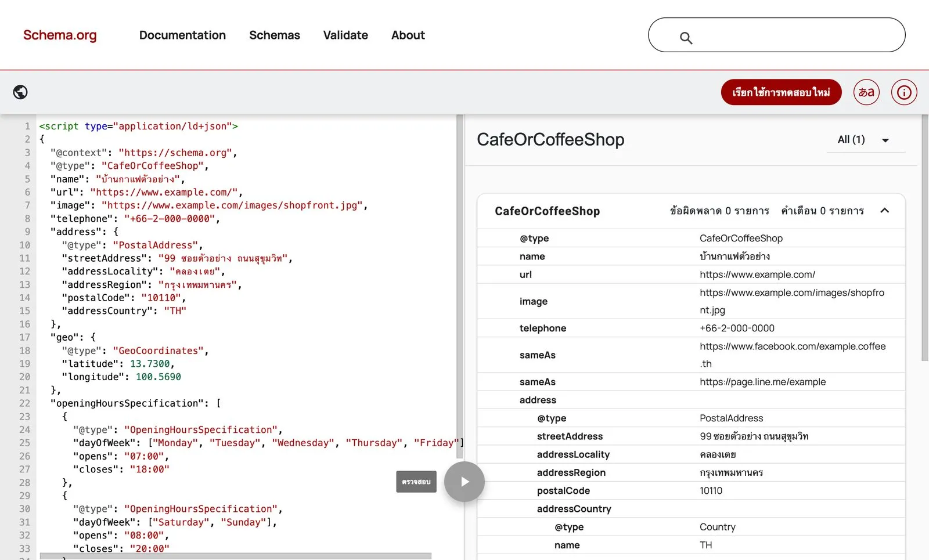Click the facebook.com sameAs value
Viewport: 929px width, 560px height.
tap(793, 355)
